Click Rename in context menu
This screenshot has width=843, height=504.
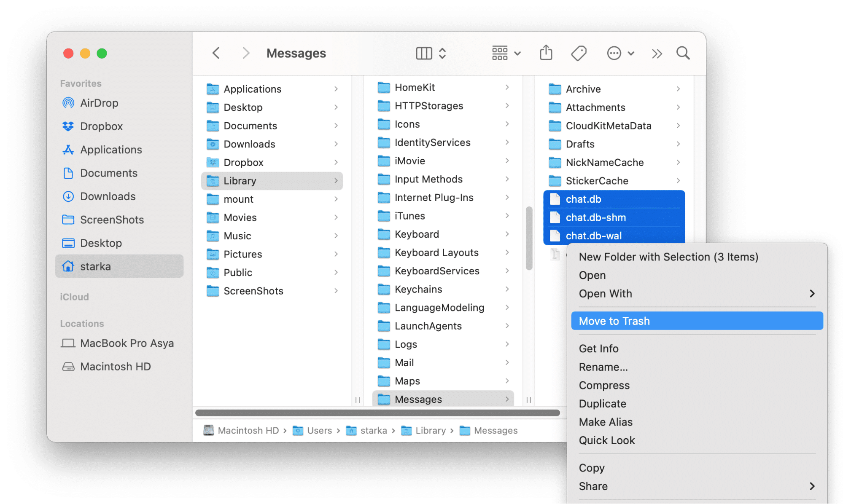(x=602, y=366)
